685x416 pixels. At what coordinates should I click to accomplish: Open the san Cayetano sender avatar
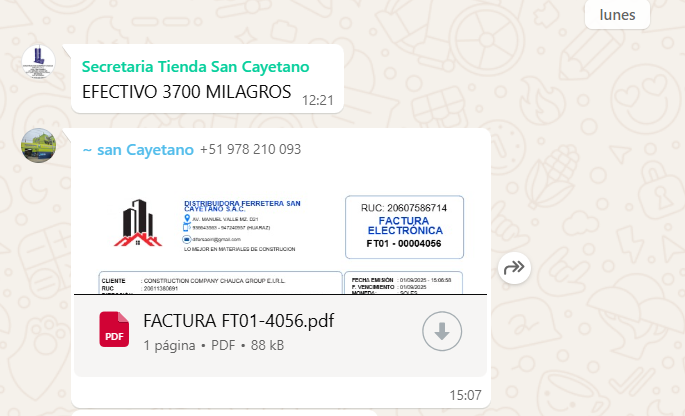pyautogui.click(x=38, y=146)
